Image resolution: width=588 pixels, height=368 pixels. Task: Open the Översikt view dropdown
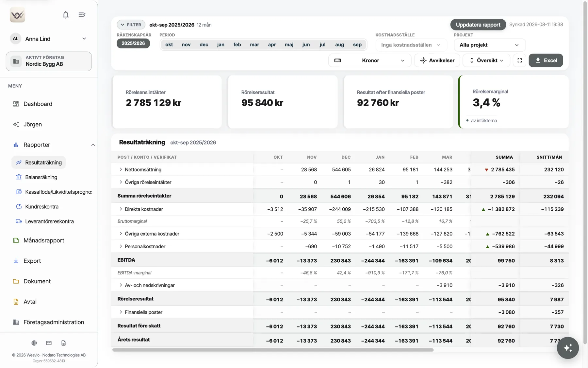click(x=486, y=60)
